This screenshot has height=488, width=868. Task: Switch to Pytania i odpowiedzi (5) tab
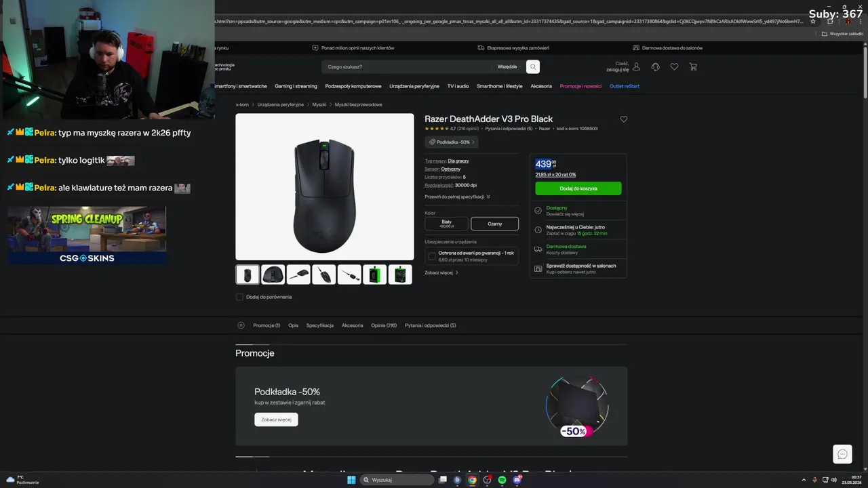[431, 325]
